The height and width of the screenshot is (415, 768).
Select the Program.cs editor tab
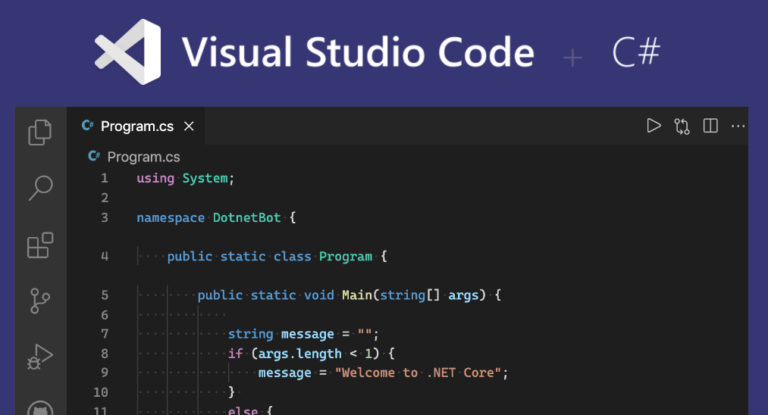coord(137,126)
